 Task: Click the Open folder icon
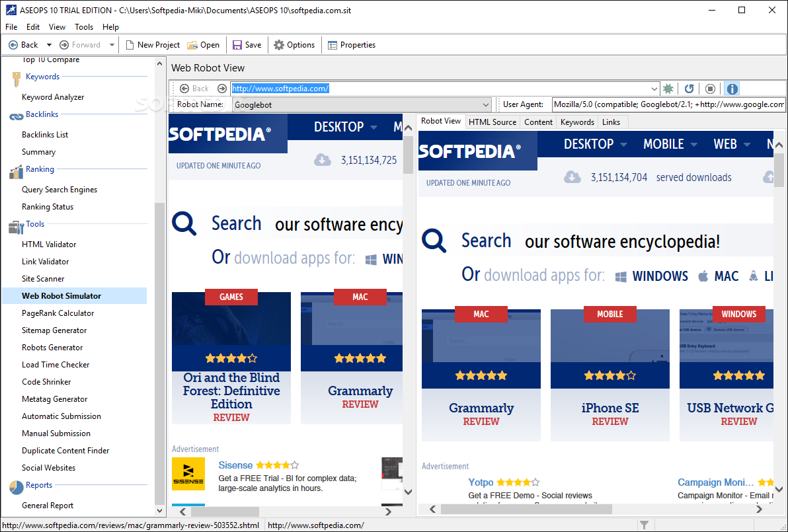[x=192, y=45]
